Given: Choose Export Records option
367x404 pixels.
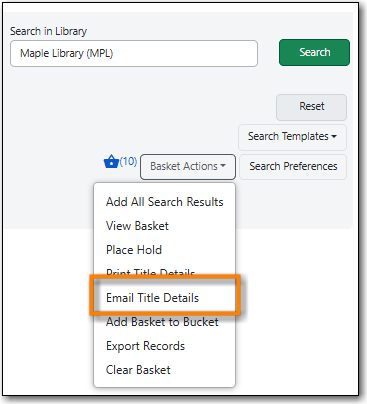Looking at the screenshot, I should click(165, 346).
